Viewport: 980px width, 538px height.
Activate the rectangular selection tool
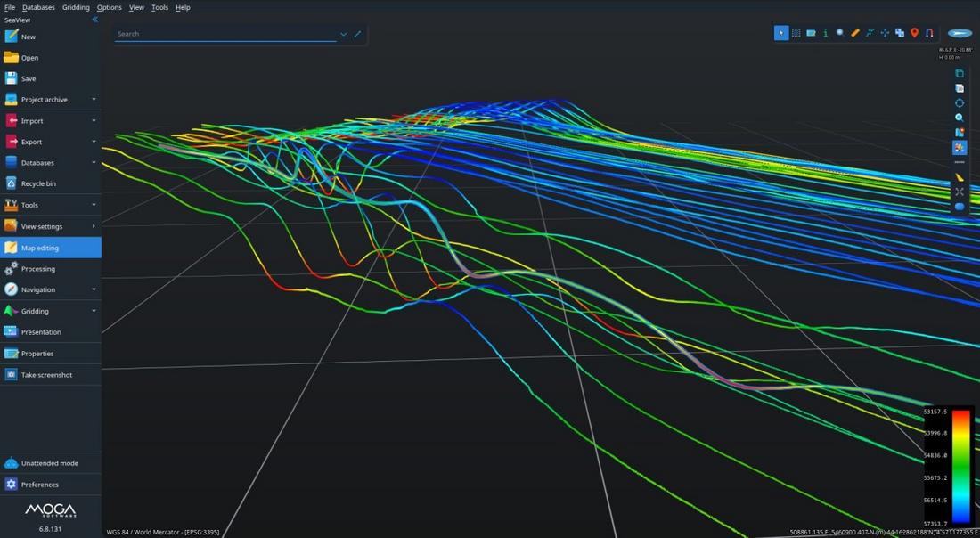[x=796, y=33]
